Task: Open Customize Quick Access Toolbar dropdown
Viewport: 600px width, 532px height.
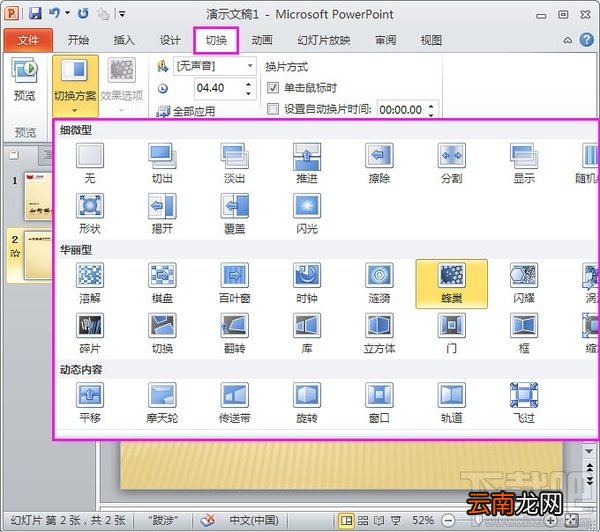Action: [x=122, y=14]
